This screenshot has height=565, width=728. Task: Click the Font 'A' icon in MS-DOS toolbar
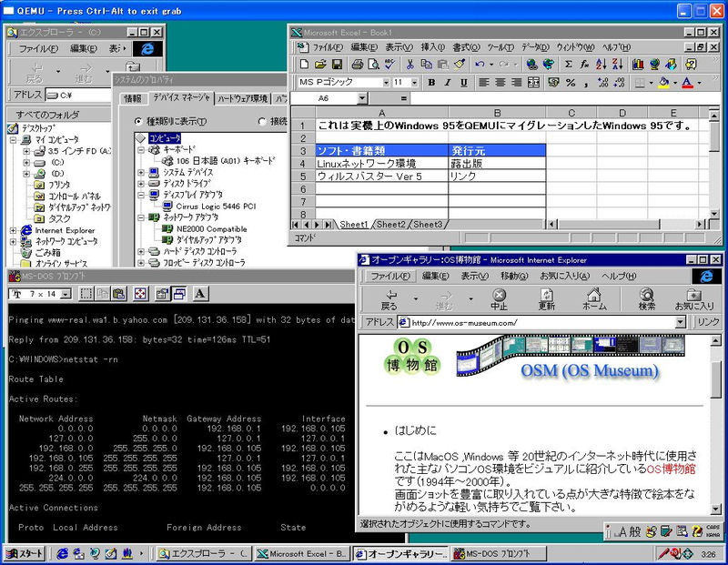pos(200,293)
